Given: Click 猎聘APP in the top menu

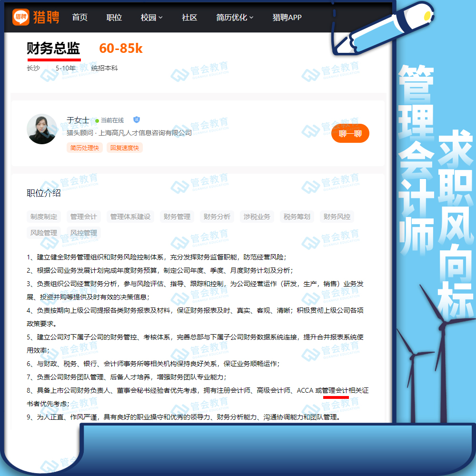Looking at the screenshot, I should click(286, 17).
